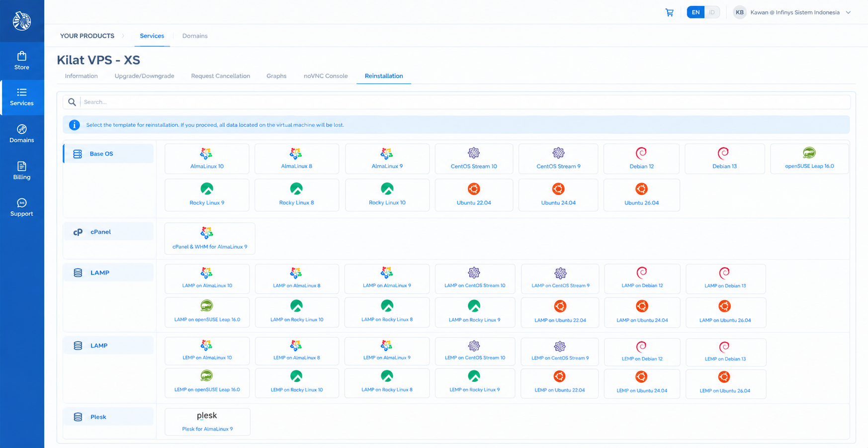868x448 pixels.
Task: Pick LEMP on Ubuntu 22.04 template
Action: 559,383
